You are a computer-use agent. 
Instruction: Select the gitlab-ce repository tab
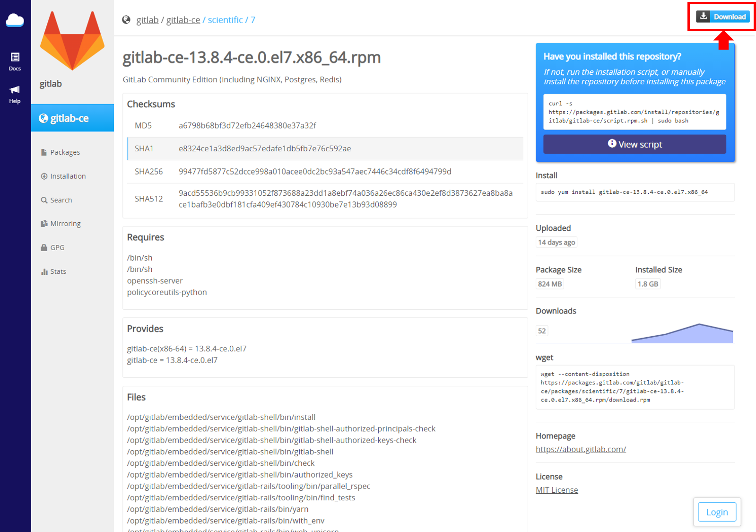click(72, 118)
